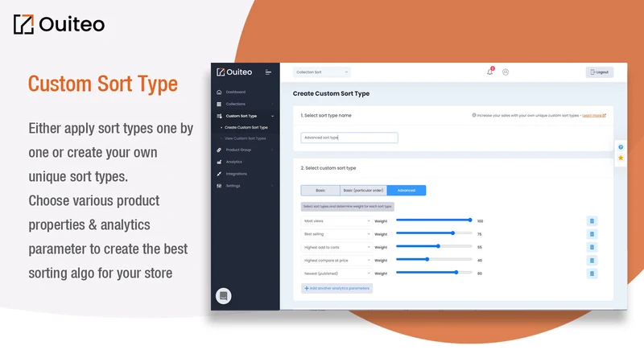Delete the Highest compare at price row
644x362 pixels.
point(592,260)
